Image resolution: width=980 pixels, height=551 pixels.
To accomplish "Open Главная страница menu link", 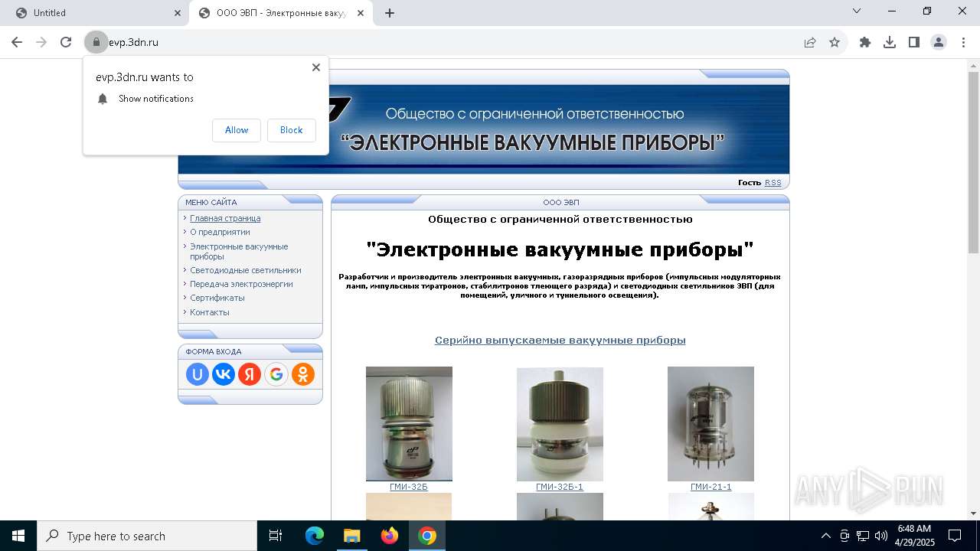I will coord(225,218).
